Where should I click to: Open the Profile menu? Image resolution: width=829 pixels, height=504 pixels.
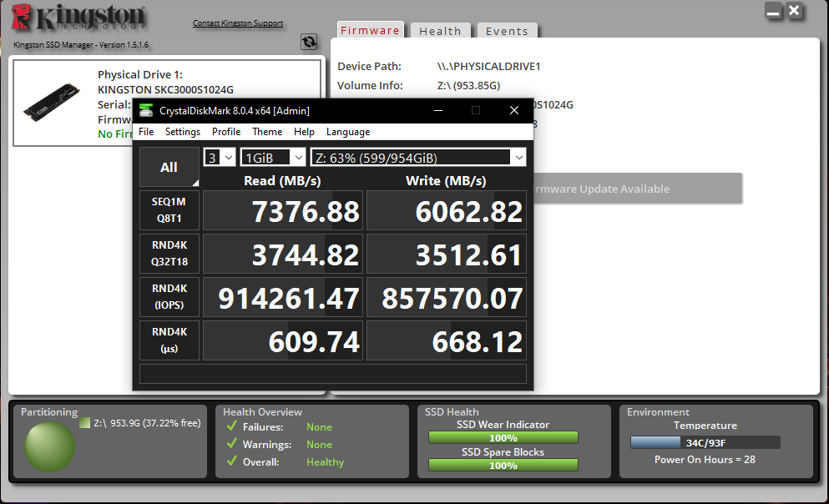tap(226, 132)
